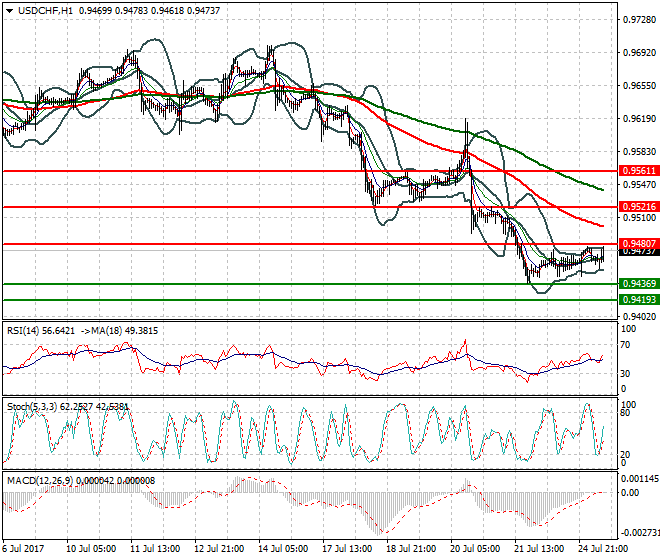Select the 0.94807 red resistance price label
Image resolution: width=660 pixels, height=560 pixels.
tap(639, 243)
